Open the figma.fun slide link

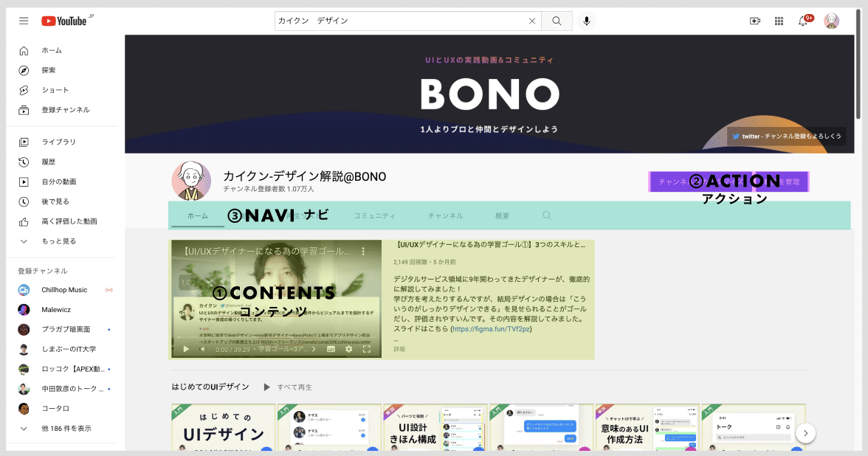[492, 329]
